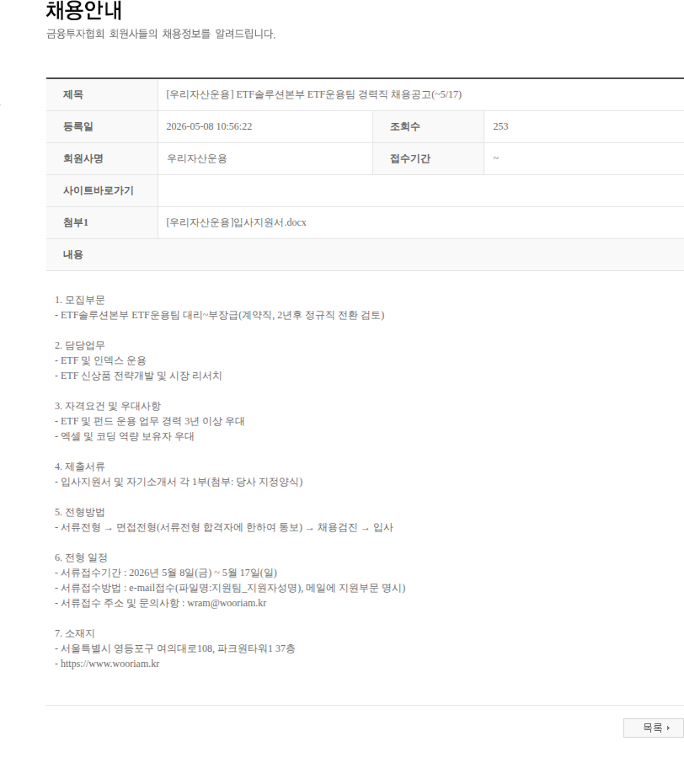The width and height of the screenshot is (684, 784).
Task: Select line ETF 및 인덱스 운용
Action: coord(100,360)
